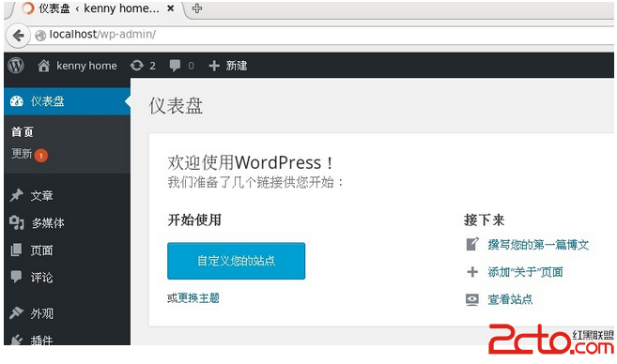Click the WordPress logo in admin bar
Image resolution: width=617 pixels, height=364 pixels.
click(16, 66)
